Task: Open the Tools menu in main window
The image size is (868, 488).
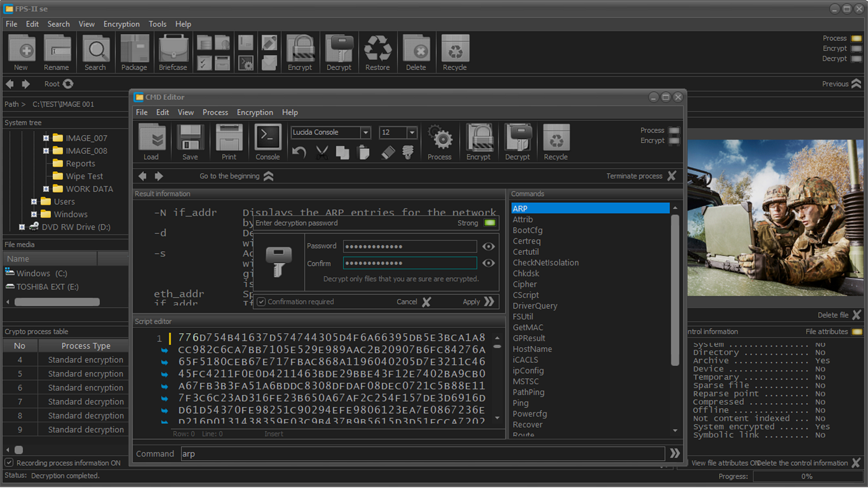Action: pyautogui.click(x=157, y=24)
